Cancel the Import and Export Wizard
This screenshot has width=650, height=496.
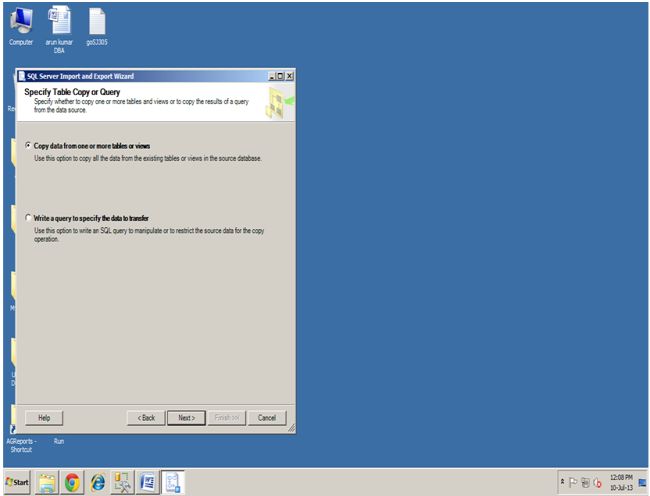point(267,418)
